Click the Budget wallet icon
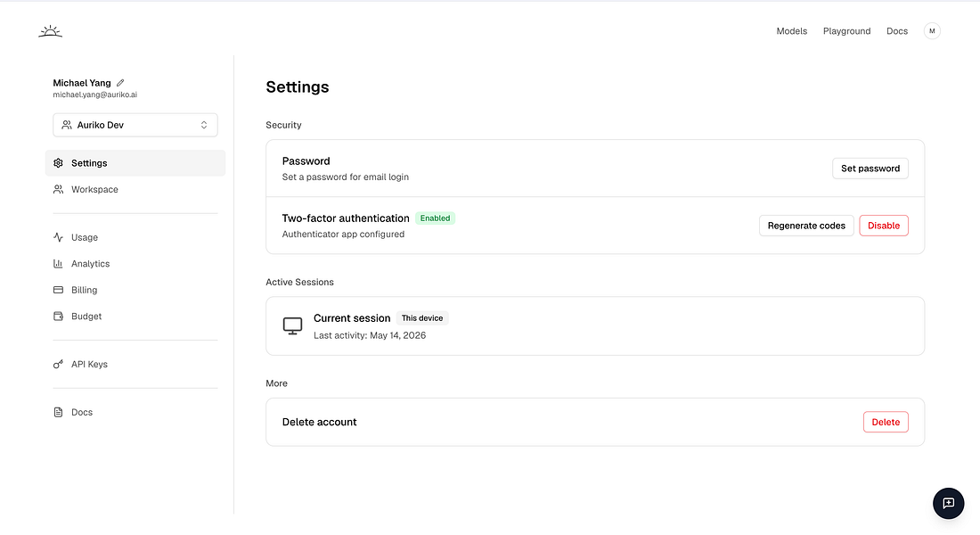The height and width of the screenshot is (535, 980). pyautogui.click(x=58, y=317)
